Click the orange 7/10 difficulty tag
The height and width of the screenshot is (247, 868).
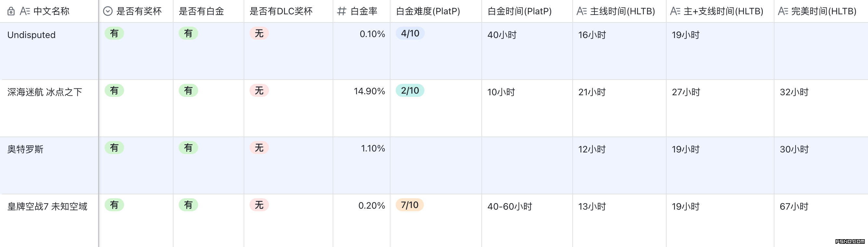pos(409,205)
